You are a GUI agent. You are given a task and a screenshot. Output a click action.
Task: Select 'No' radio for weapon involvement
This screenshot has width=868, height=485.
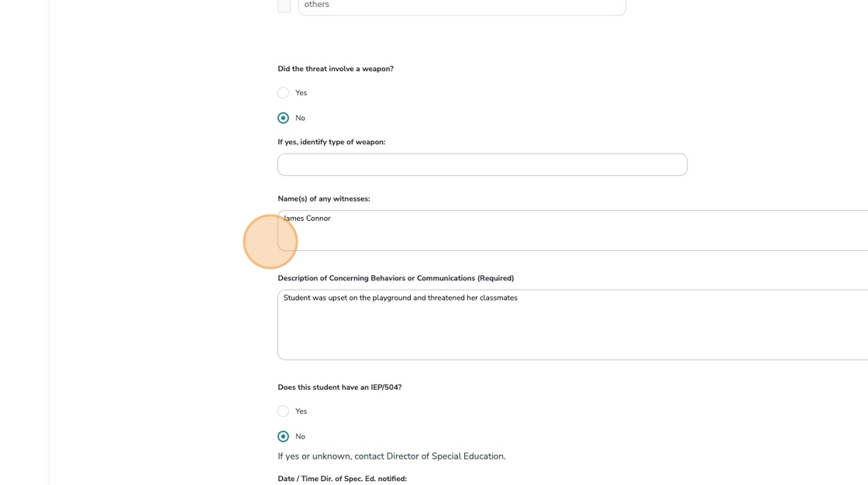tap(284, 119)
